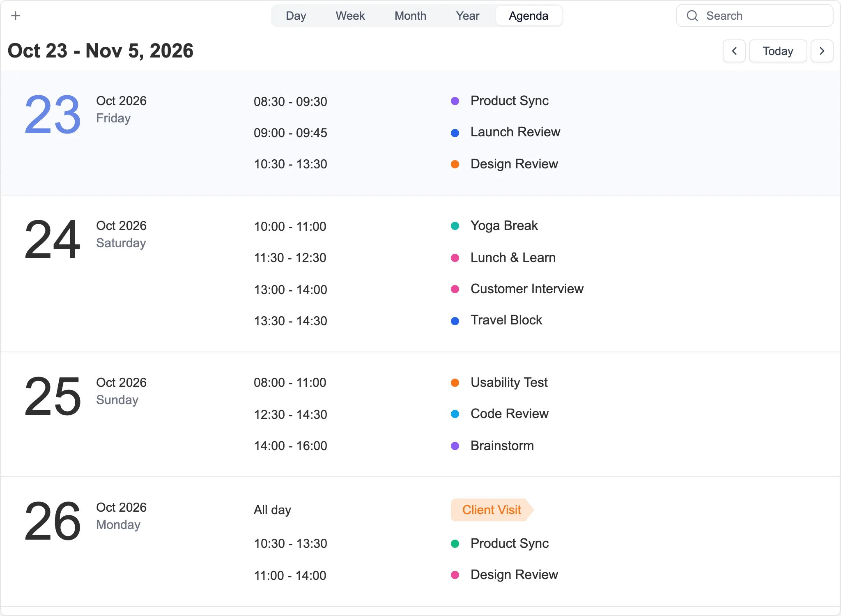Image resolution: width=841 pixels, height=616 pixels.
Task: Go to next date range chevron
Action: (822, 51)
